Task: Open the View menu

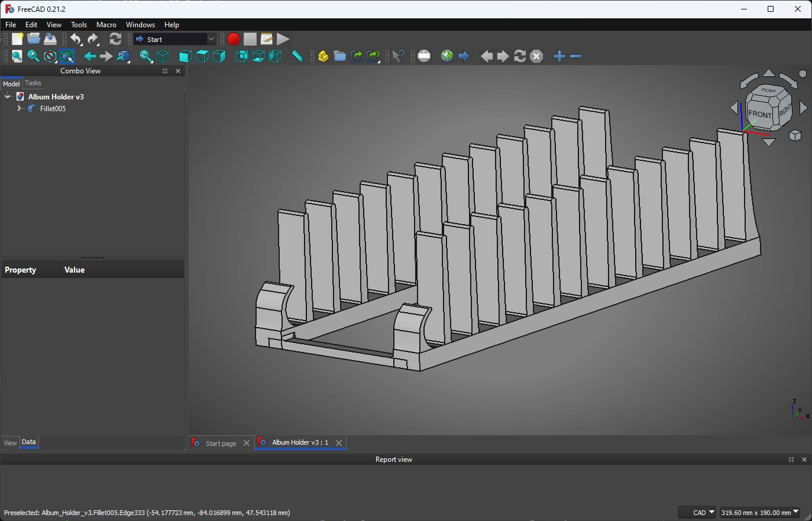Action: coord(54,25)
